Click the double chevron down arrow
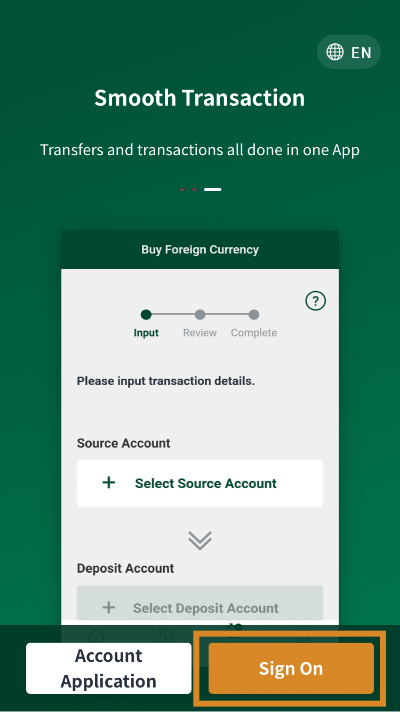 coord(200,540)
